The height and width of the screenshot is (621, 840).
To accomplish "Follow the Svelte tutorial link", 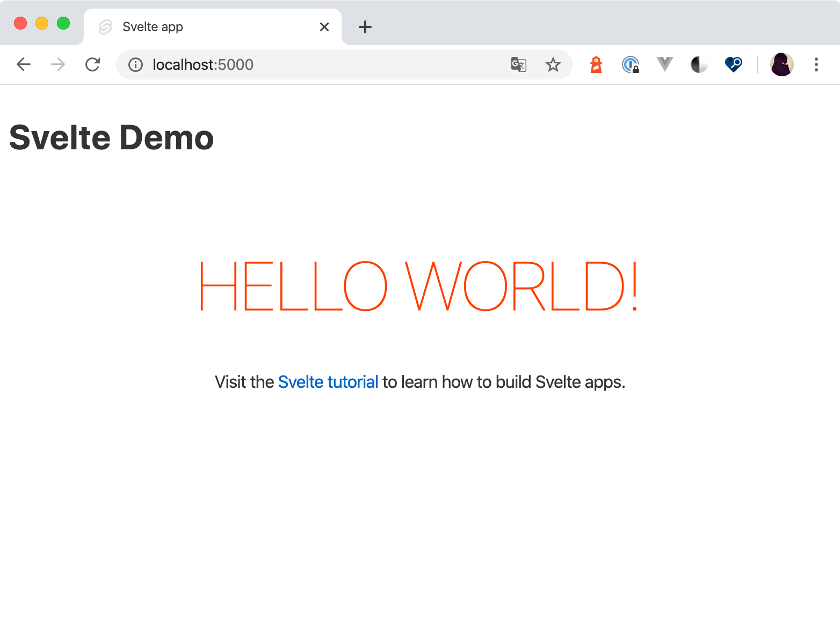I will tap(328, 382).
